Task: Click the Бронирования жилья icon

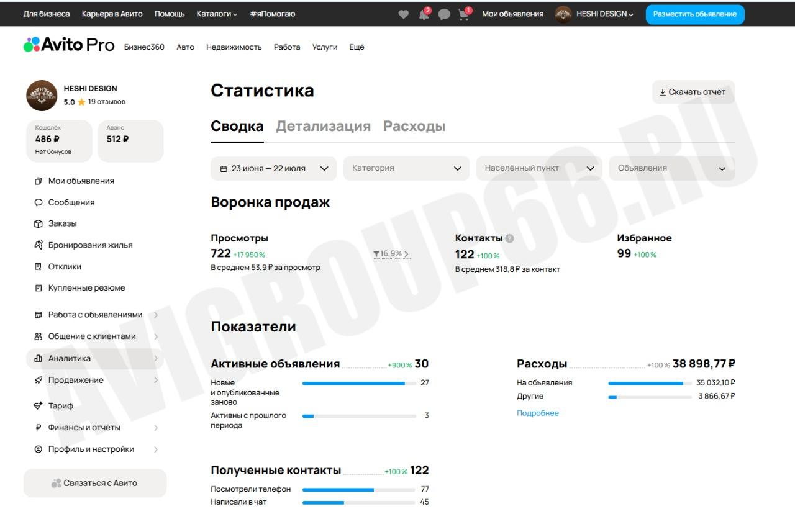Action: [x=38, y=245]
